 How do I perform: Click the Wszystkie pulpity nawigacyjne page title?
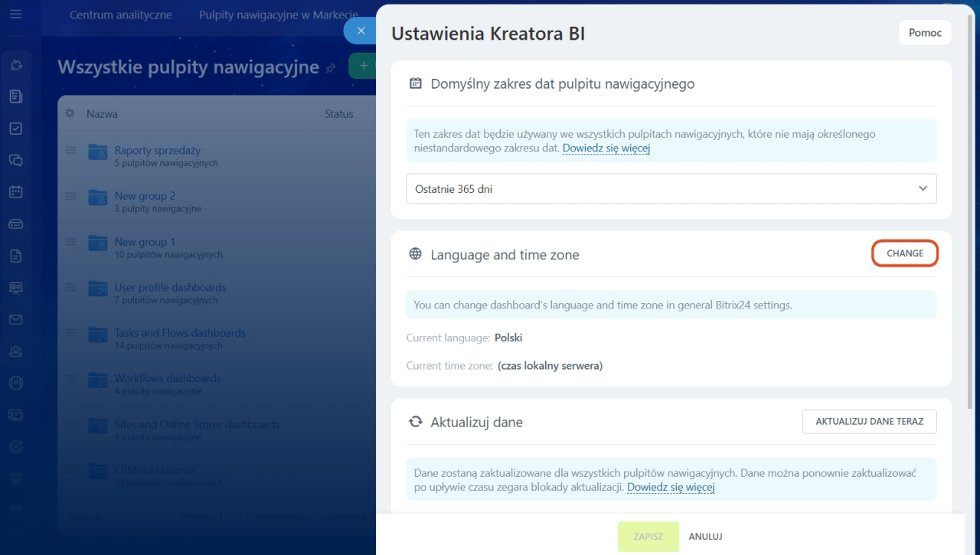(188, 67)
